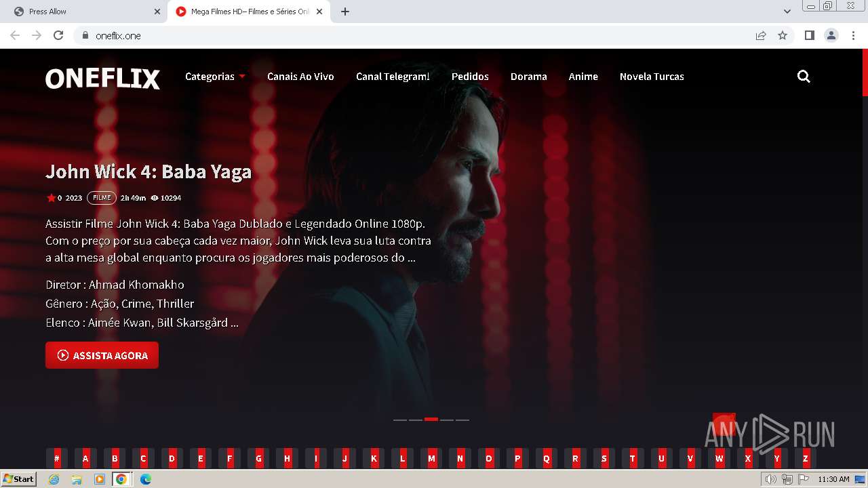Jump to the last carousel slide indicator

coord(462,420)
